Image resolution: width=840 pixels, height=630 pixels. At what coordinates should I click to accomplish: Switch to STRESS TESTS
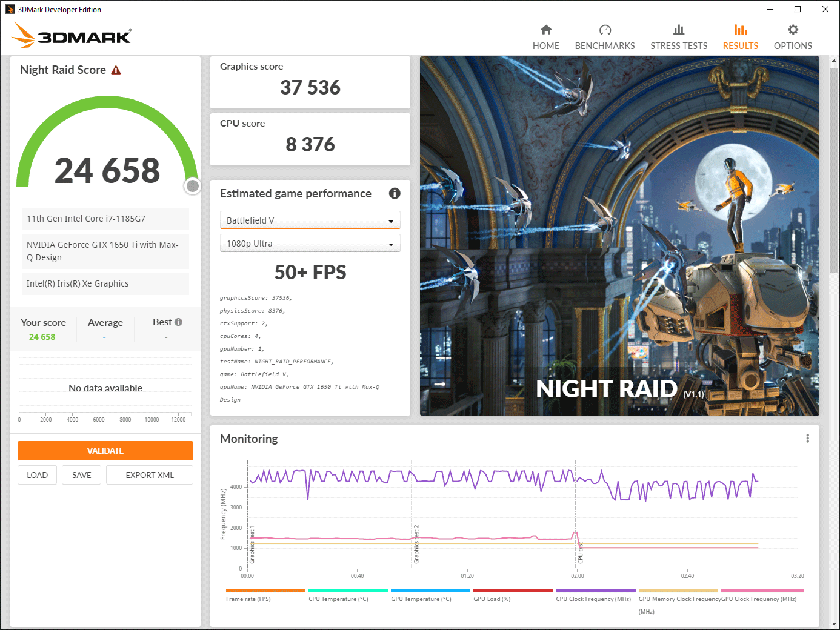(679, 37)
